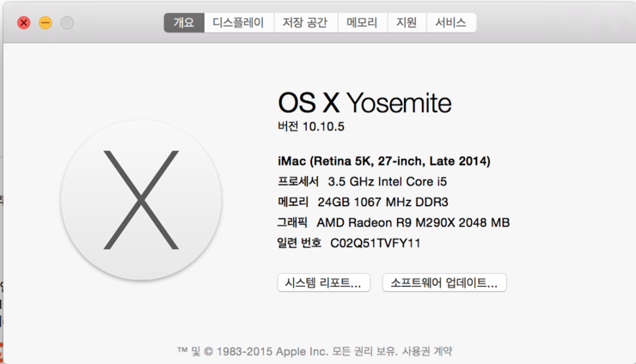636x364 pixels.
Task: Click the OS X Yosemite heading
Action: coord(364,103)
